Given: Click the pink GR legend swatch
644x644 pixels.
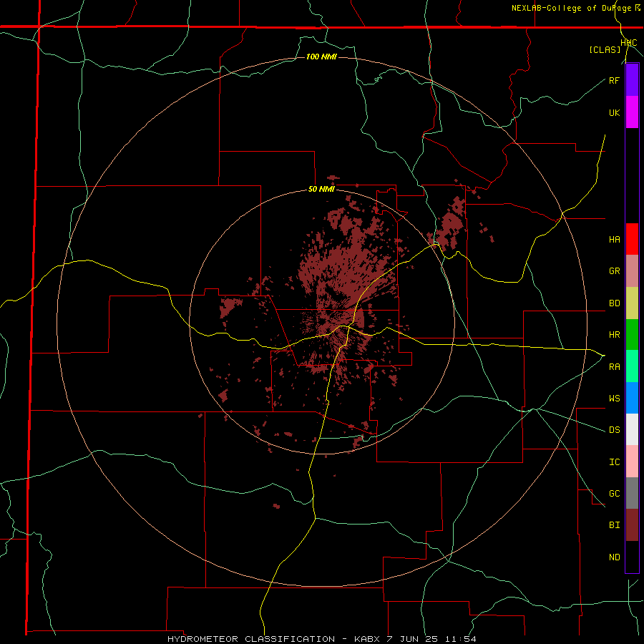Looking at the screenshot, I should point(632,271).
